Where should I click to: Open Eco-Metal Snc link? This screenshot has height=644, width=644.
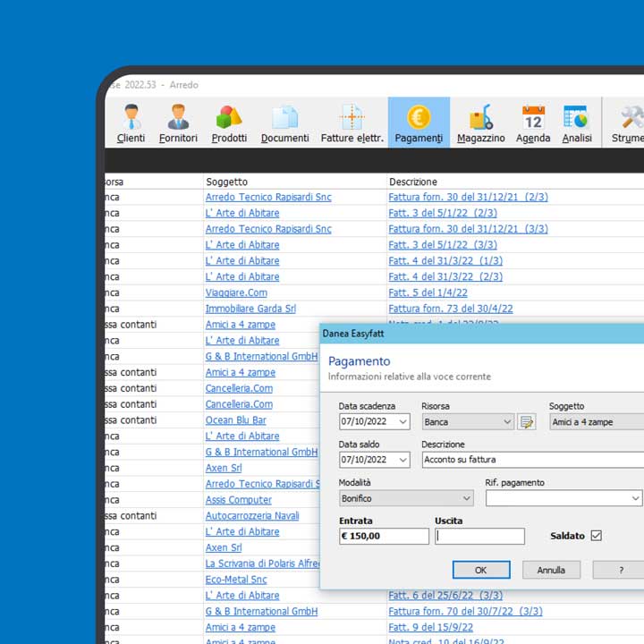click(x=236, y=580)
